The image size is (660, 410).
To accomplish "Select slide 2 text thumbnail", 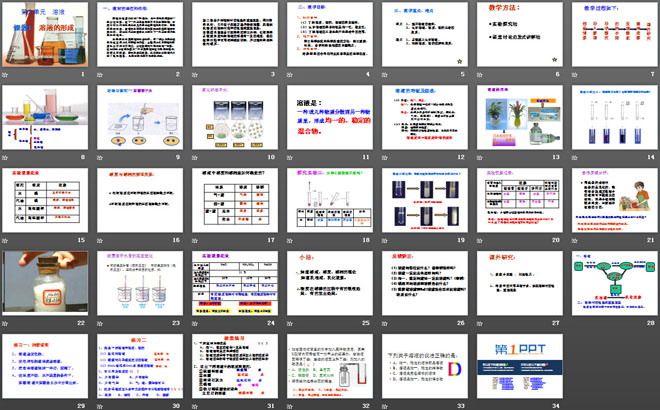I will (x=140, y=35).
